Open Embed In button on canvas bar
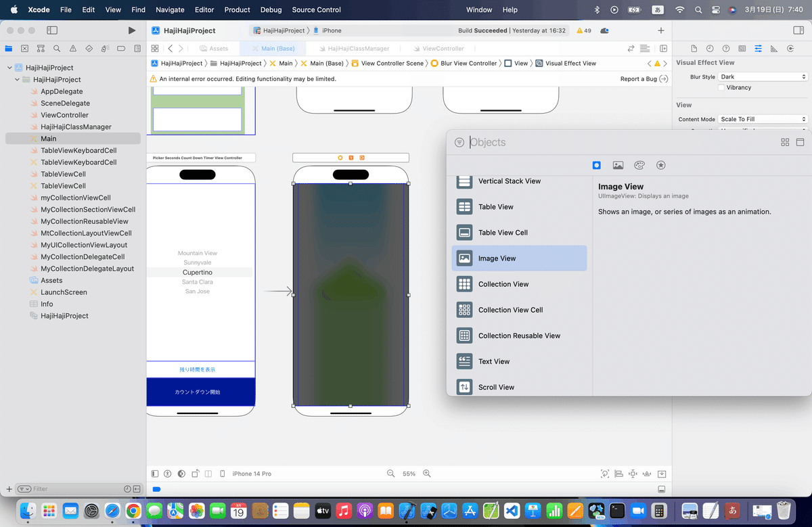The width and height of the screenshot is (812, 527). (662, 474)
